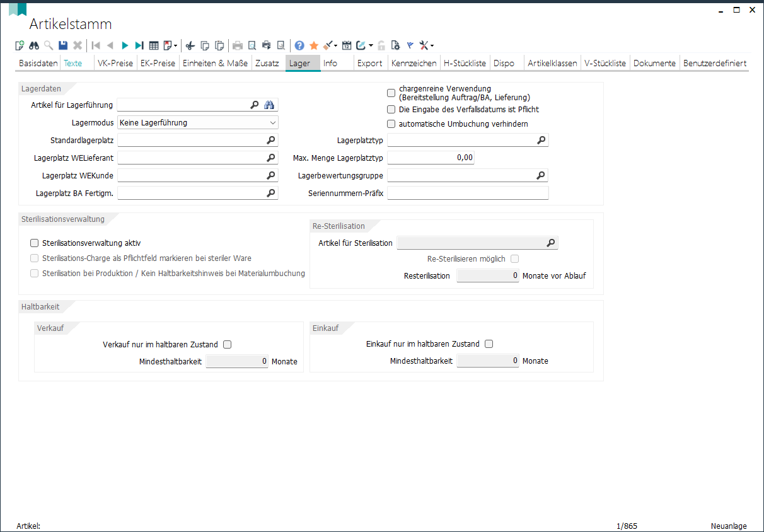Look up Lagerplatz WEKunde with magnifier
The width and height of the screenshot is (764, 532).
coord(270,176)
